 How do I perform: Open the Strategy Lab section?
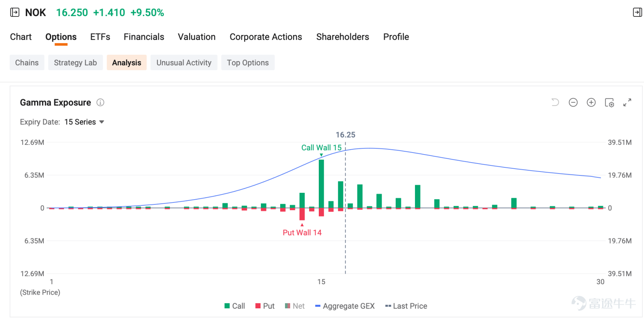tap(75, 63)
